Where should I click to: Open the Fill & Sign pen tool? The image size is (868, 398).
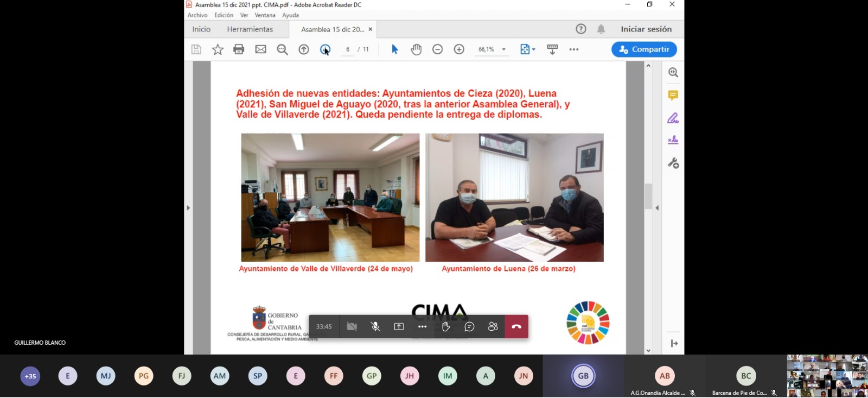tap(673, 118)
